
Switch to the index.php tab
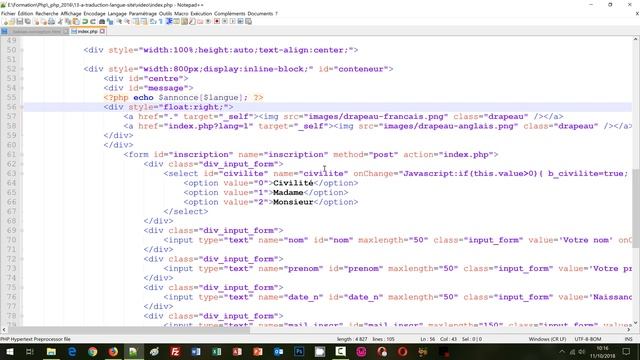[87, 31]
